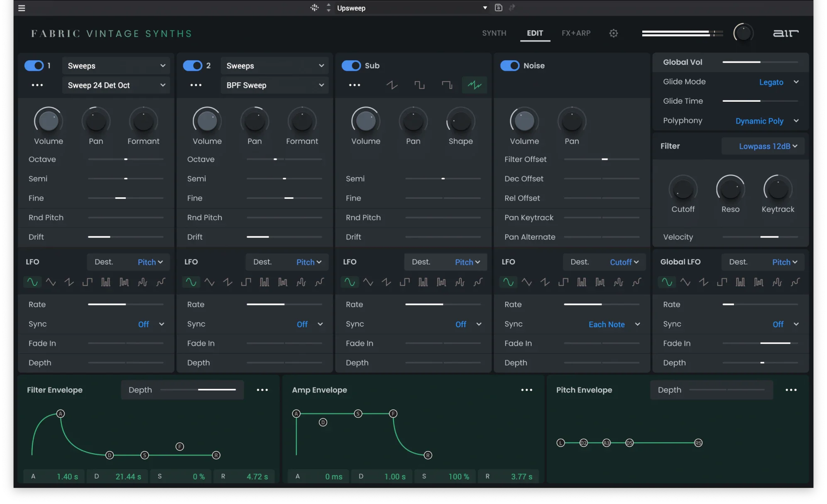The height and width of the screenshot is (504, 827).
Task: Open Global LFO Dest. Pitch dropdown
Action: click(x=763, y=262)
